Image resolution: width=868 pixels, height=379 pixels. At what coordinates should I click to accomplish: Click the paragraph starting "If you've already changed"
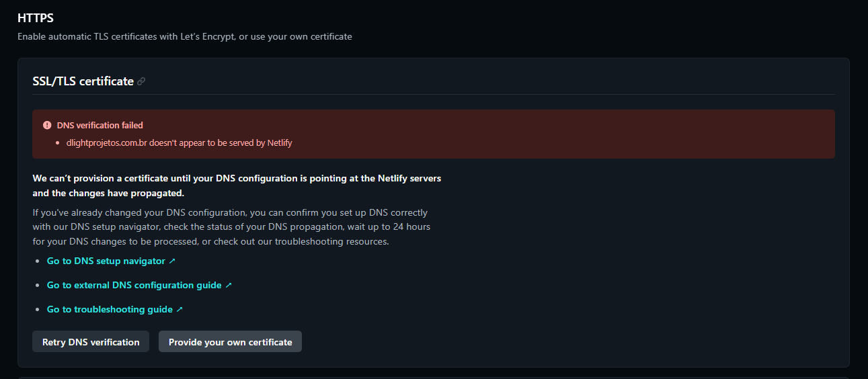(x=231, y=226)
